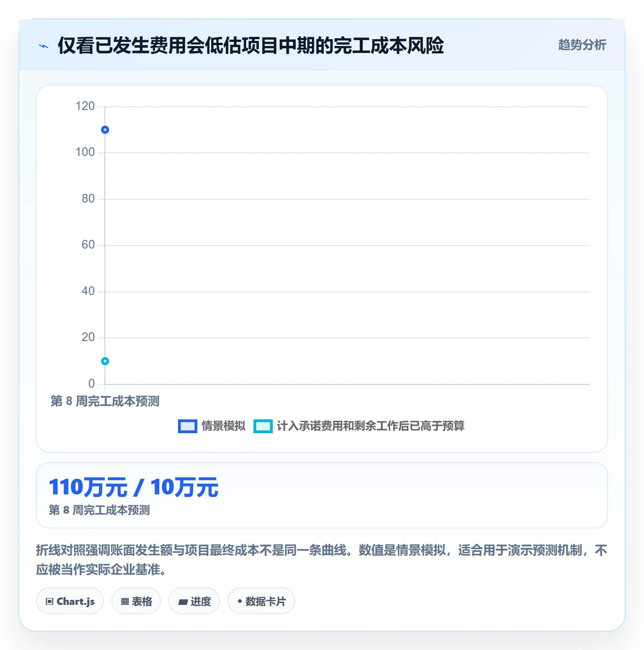
Task: Click the y-axis tick 80
Action: coord(88,199)
